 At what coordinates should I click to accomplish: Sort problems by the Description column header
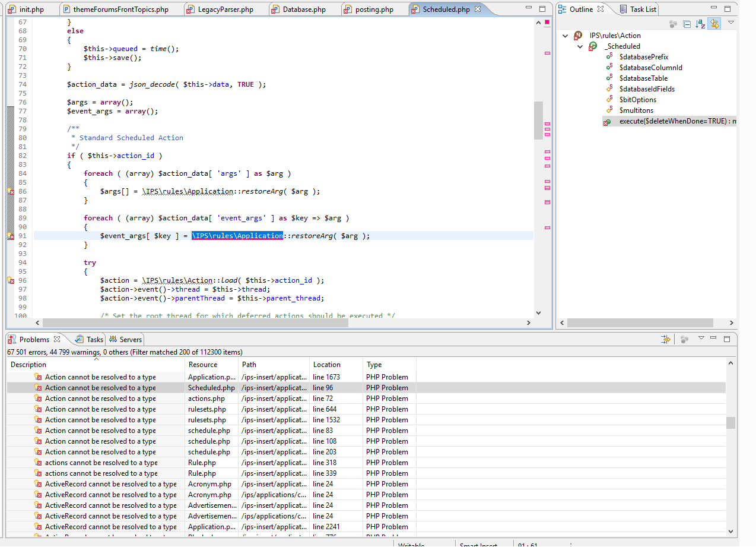pyautogui.click(x=28, y=365)
